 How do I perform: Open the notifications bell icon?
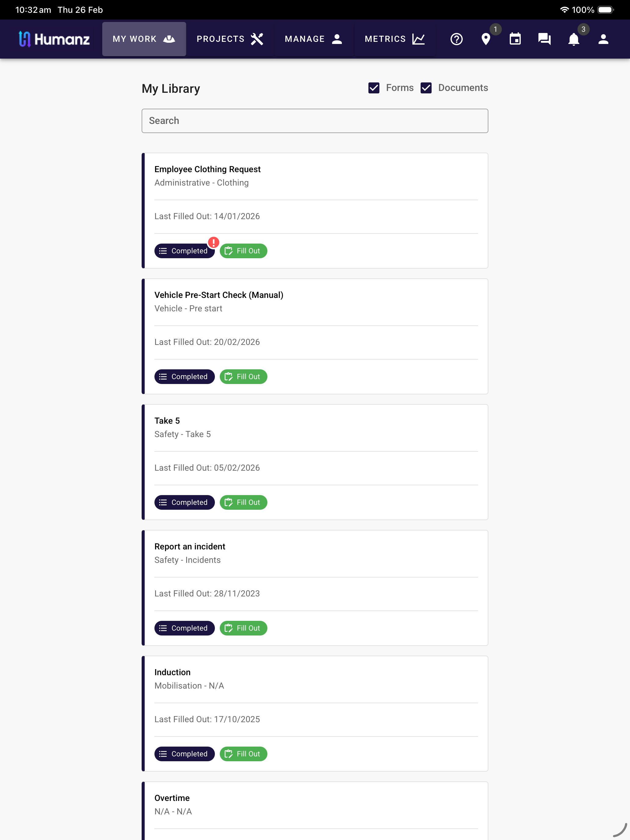pos(574,39)
